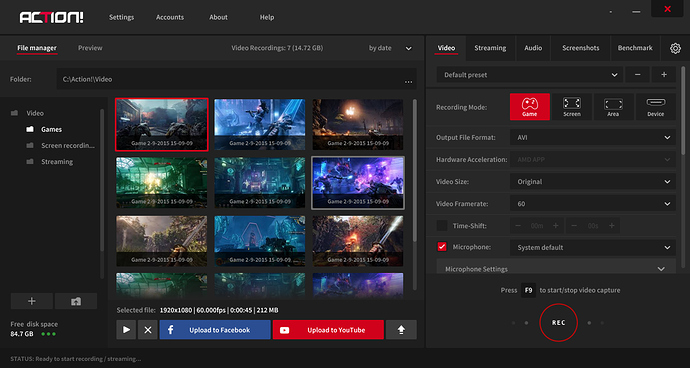Open the Video Framerate dropdown
Image resolution: width=690 pixels, height=368 pixels.
(593, 204)
